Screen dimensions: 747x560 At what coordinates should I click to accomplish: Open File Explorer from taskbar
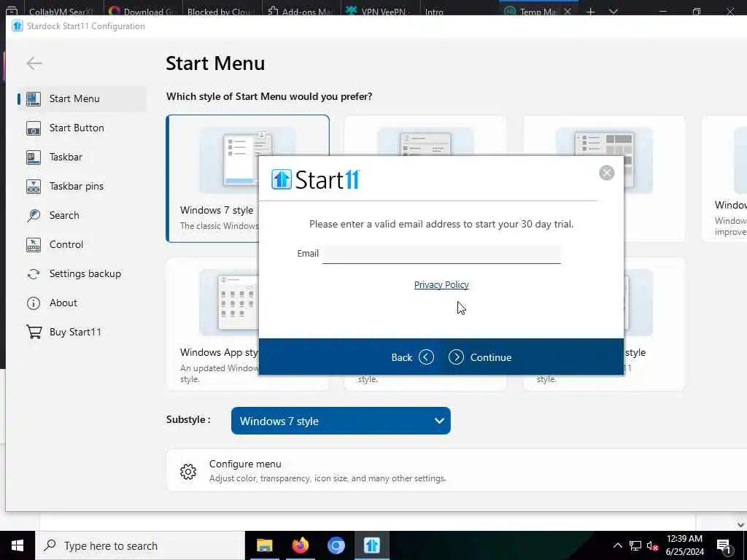pos(264,545)
